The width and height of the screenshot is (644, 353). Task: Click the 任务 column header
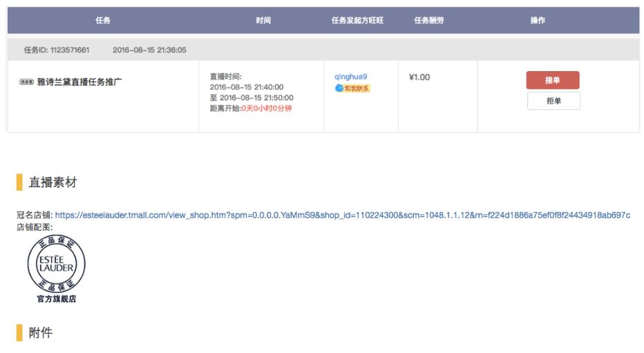pos(103,21)
